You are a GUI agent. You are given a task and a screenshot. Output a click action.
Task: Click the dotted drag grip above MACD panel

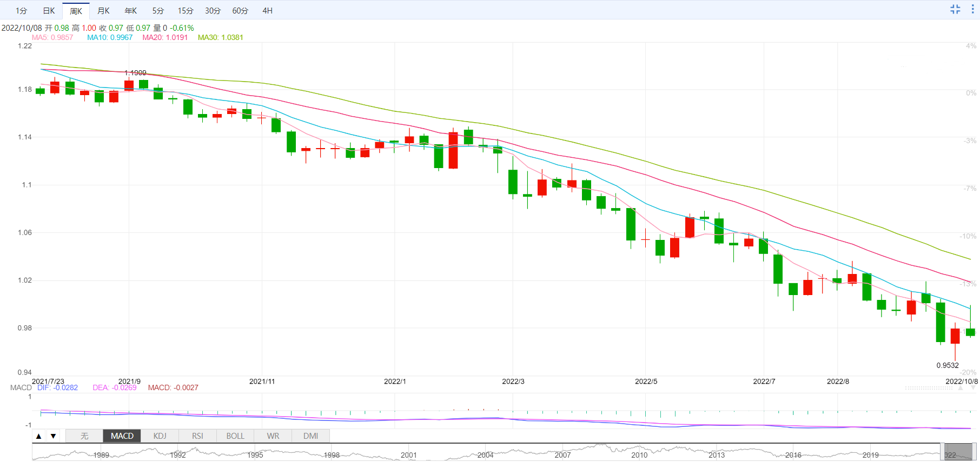click(x=929, y=388)
